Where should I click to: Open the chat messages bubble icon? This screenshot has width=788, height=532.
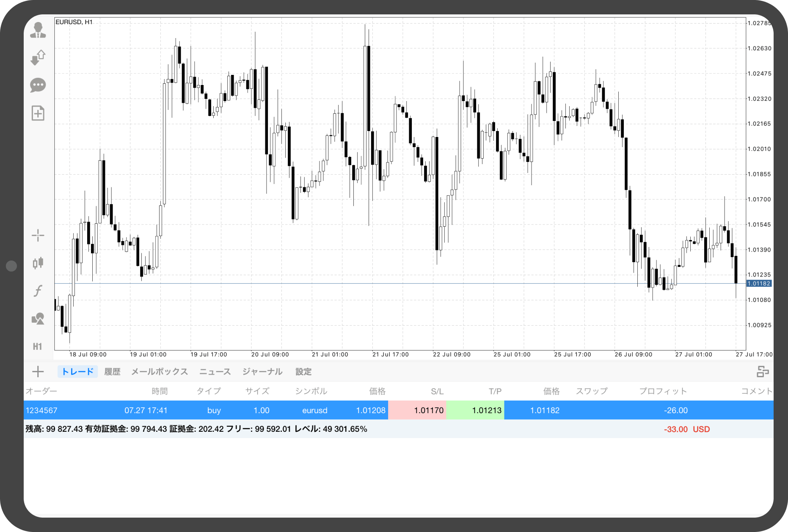[38, 85]
